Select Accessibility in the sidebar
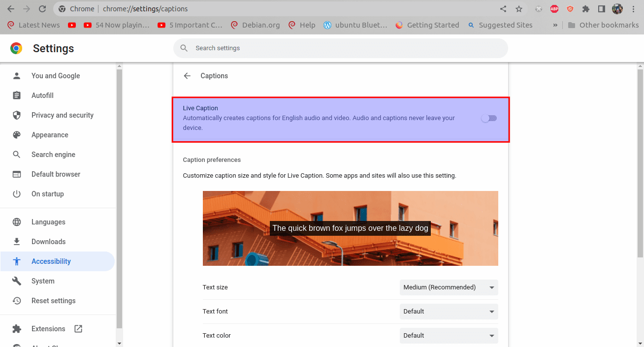Image resolution: width=644 pixels, height=347 pixels. coord(57,261)
